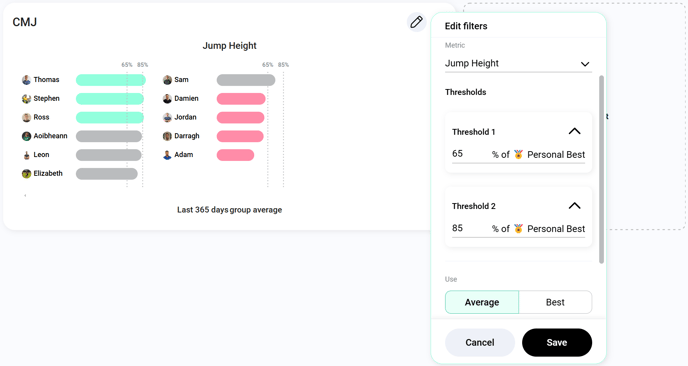Click the medal icon in Threshold 1
Screen dimensions: 688x366
coord(518,154)
